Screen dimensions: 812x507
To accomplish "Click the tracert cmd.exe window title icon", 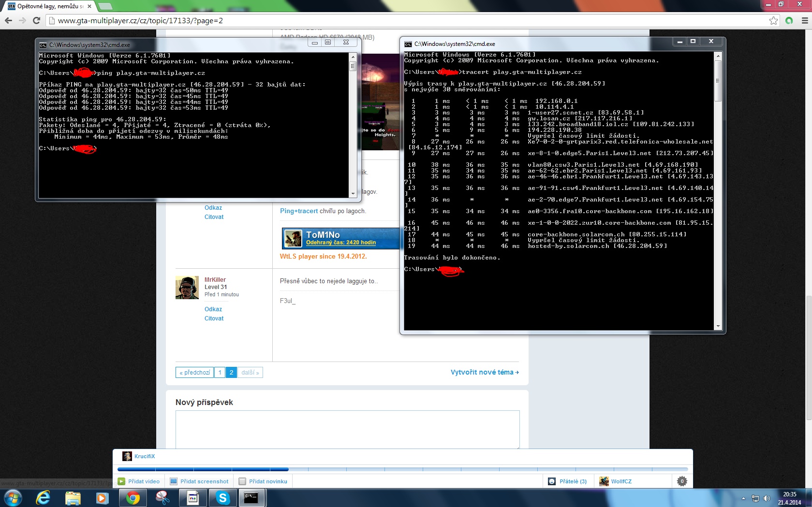I will tap(408, 44).
